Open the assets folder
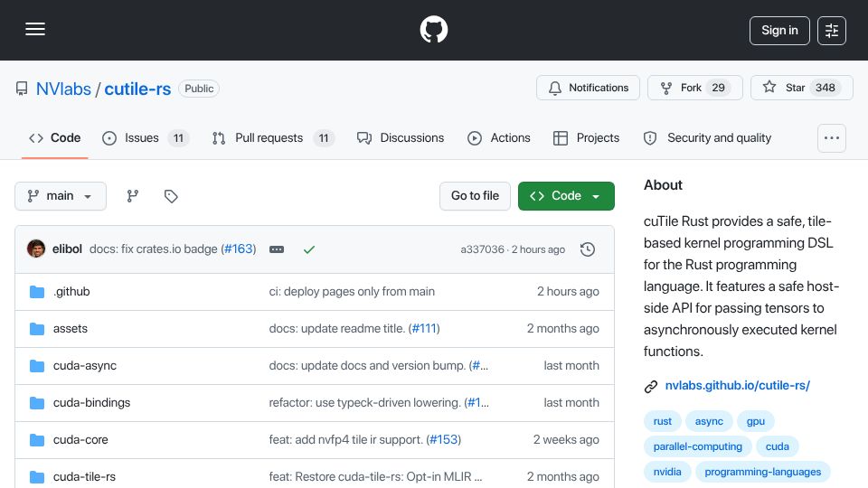 coord(71,329)
